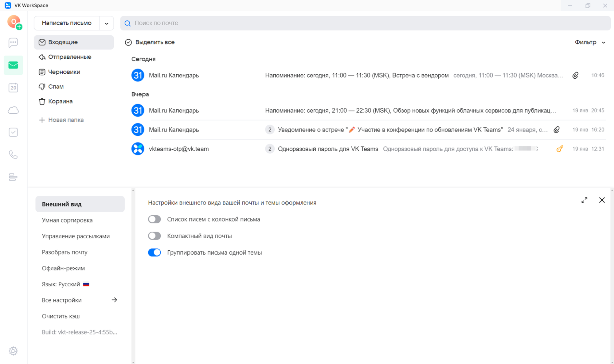Viewport: 614px width, 364px height.
Task: Disable grouping messages by subject
Action: point(154,252)
